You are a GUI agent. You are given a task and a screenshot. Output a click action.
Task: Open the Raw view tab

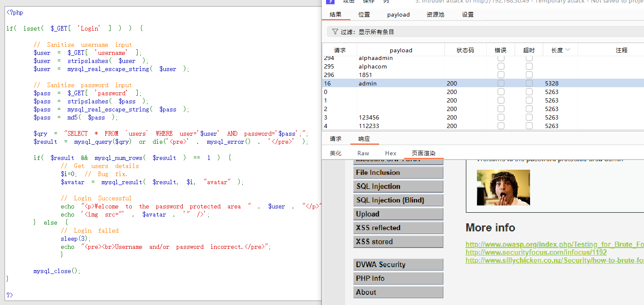pyautogui.click(x=363, y=153)
